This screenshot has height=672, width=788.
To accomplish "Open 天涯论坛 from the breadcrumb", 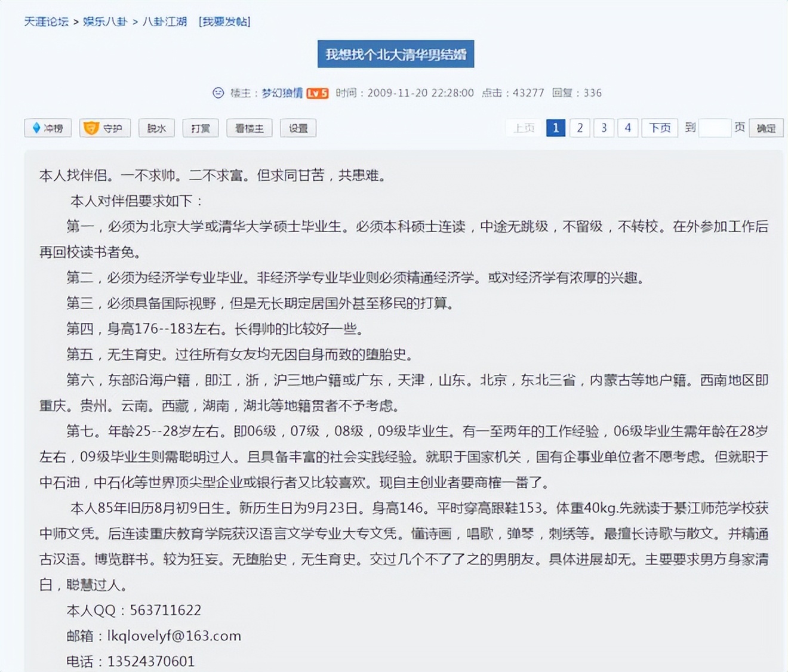I will [x=42, y=21].
